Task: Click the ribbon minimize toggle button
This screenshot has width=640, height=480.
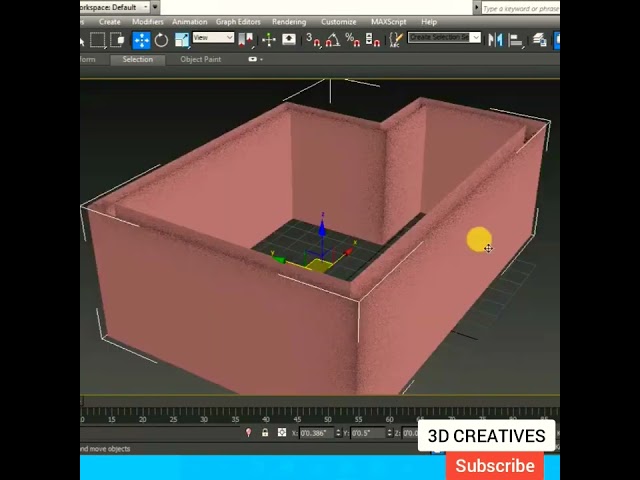Action: 253,59
